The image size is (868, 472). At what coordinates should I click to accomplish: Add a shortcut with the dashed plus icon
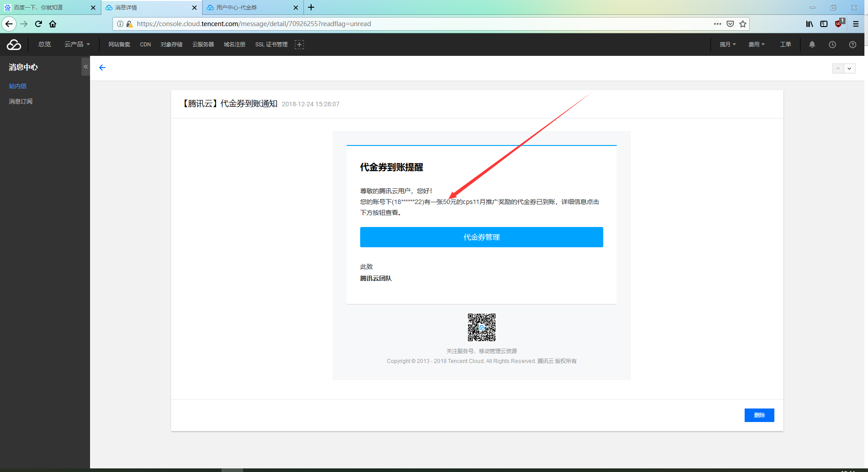[x=299, y=45]
